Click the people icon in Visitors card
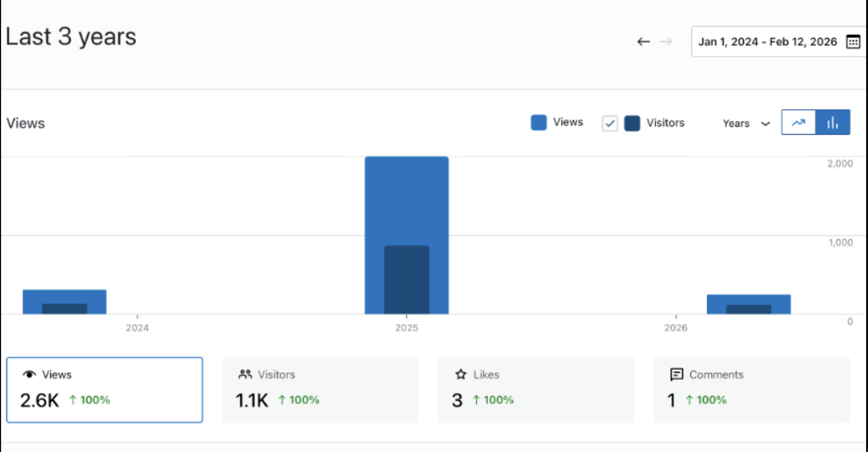The image size is (868, 452). coord(245,375)
